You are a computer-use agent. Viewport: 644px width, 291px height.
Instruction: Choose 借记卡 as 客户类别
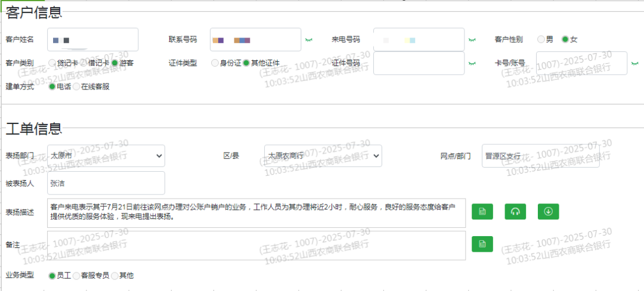(x=83, y=63)
